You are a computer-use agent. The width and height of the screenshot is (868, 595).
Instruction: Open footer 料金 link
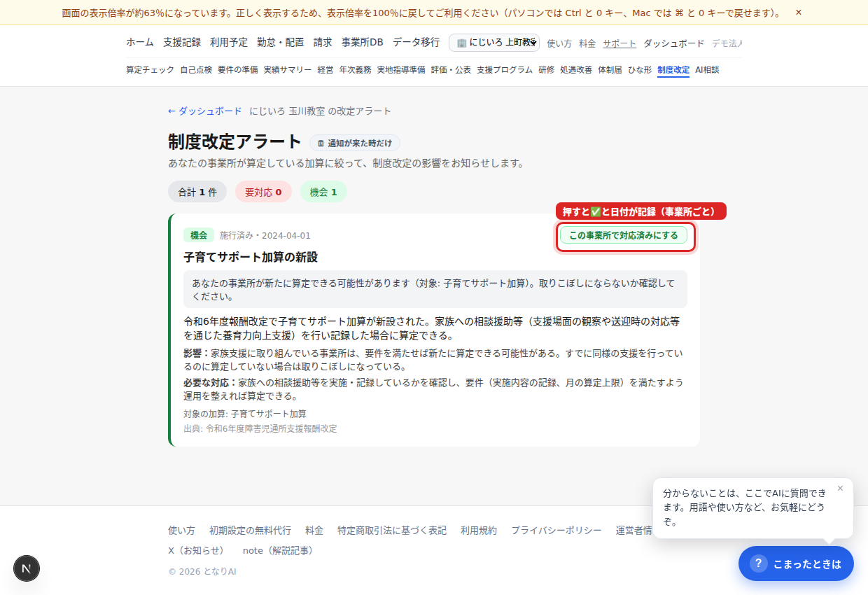tap(314, 531)
